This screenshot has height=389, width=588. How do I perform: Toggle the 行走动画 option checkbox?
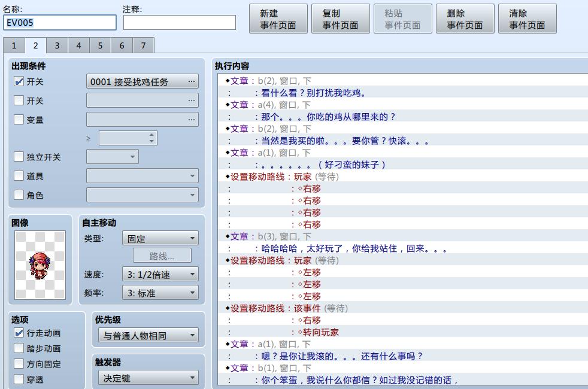pyautogui.click(x=19, y=332)
